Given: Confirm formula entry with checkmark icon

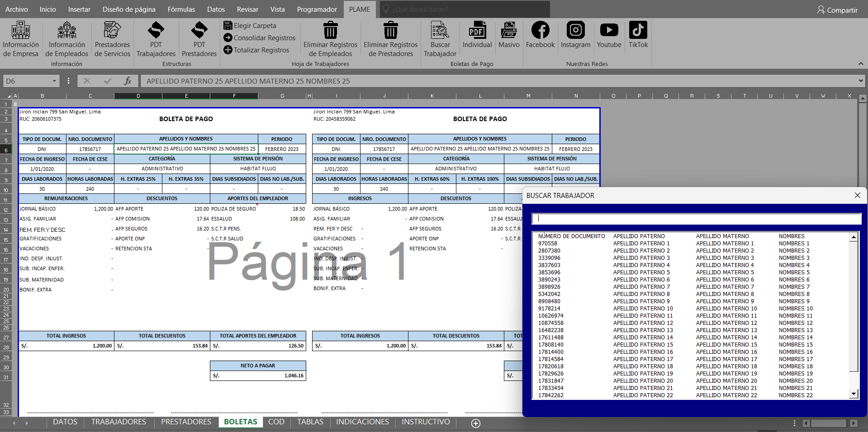Looking at the screenshot, I should point(108,81).
